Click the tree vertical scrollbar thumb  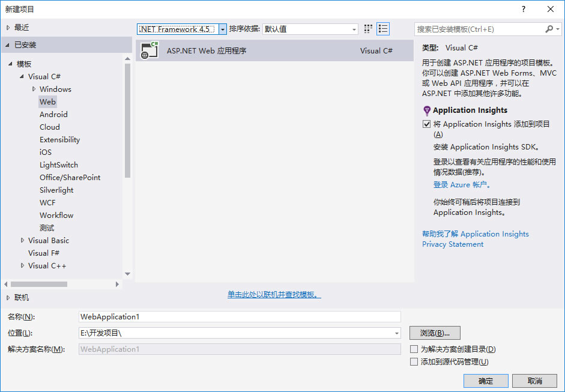coord(127,120)
